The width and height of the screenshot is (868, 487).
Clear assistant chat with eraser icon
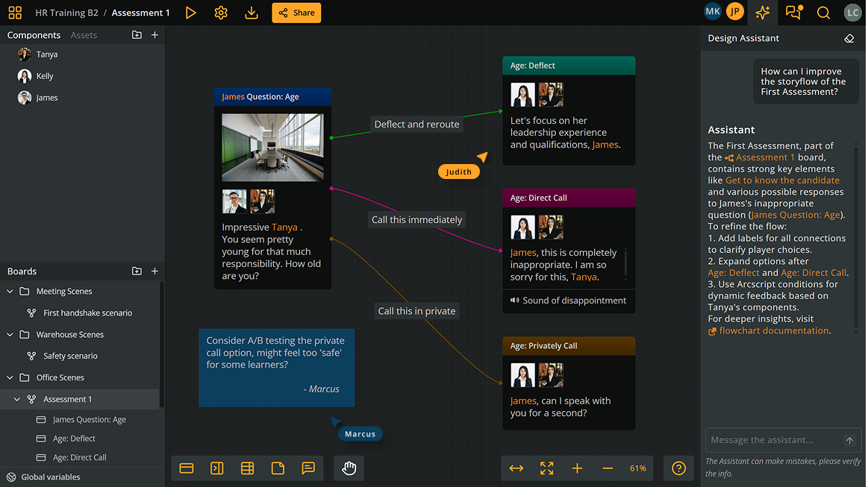pyautogui.click(x=849, y=38)
